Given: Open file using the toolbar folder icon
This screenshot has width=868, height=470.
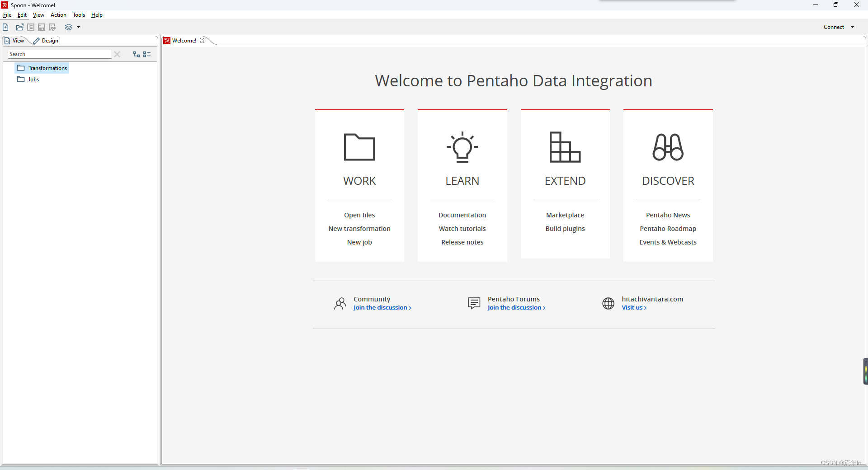Looking at the screenshot, I should point(20,27).
